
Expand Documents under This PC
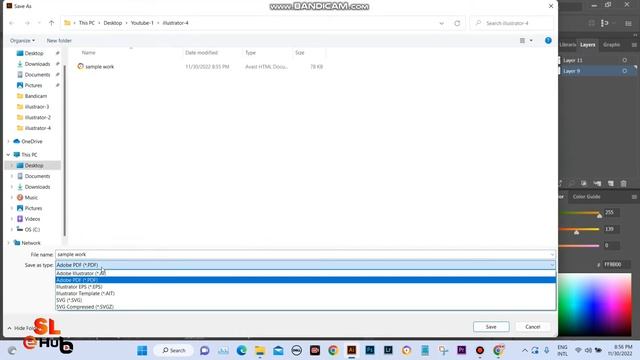point(12,176)
